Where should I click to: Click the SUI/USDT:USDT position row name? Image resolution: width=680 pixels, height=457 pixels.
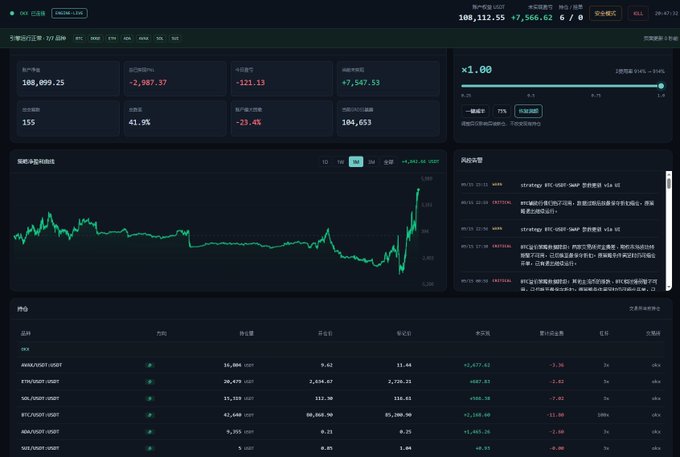point(40,448)
